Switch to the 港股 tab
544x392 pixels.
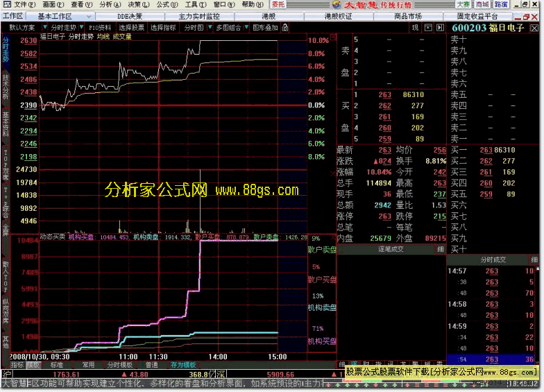point(269,17)
